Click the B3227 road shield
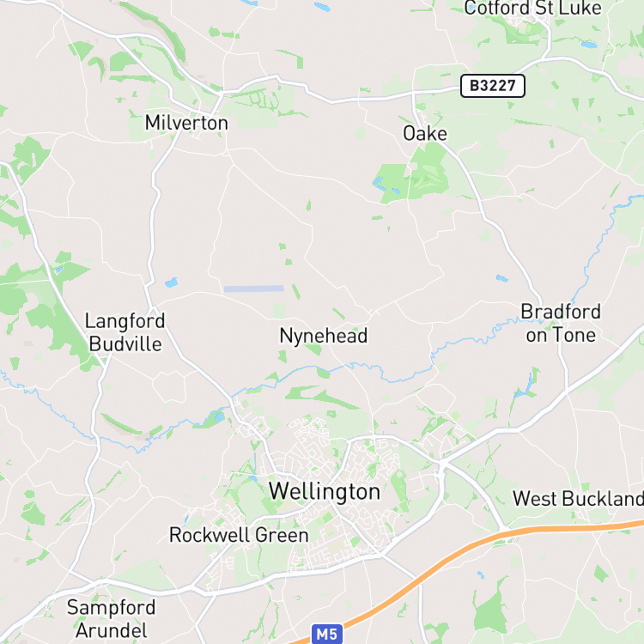Screen dimensions: 644x644 pos(493,86)
